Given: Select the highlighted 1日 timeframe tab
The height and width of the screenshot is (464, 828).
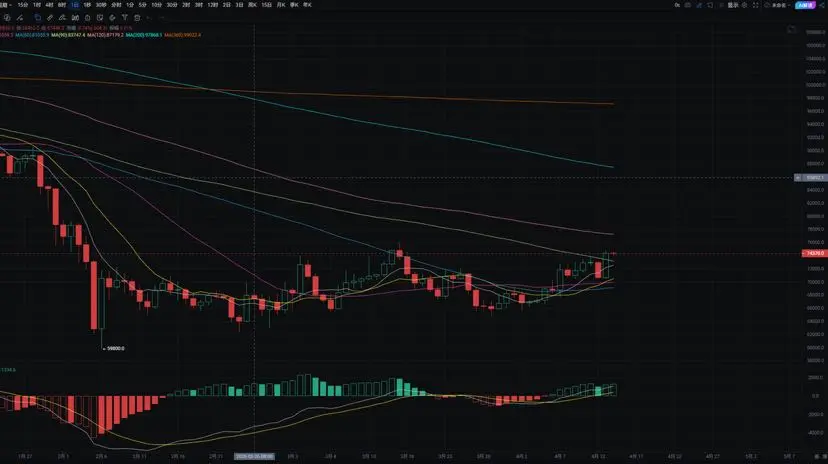Looking at the screenshot, I should (x=74, y=5).
